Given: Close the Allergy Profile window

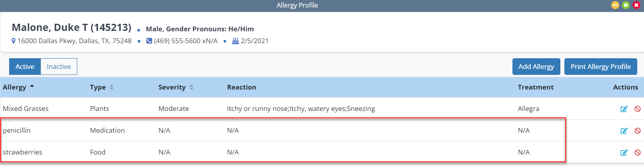Looking at the screenshot, I should point(636,5).
